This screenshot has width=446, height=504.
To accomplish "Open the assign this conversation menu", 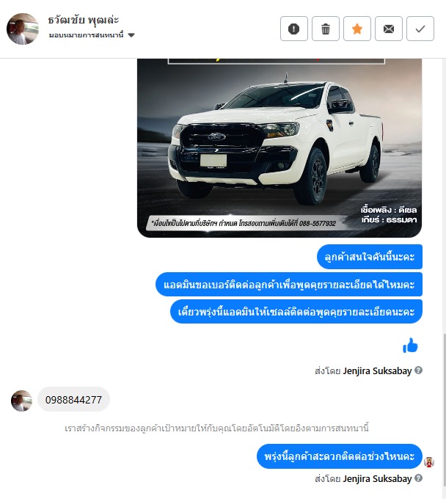I will 92,35.
